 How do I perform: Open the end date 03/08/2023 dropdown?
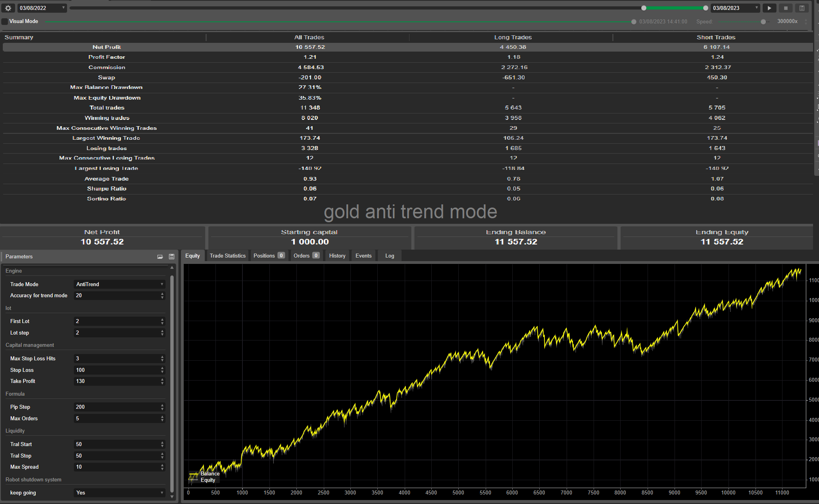tap(735, 8)
